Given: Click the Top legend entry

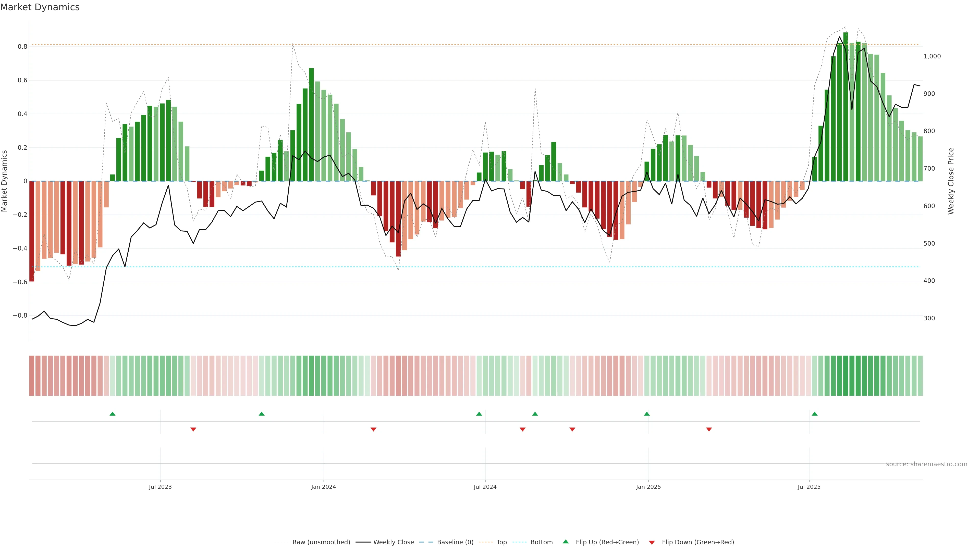Looking at the screenshot, I should [x=501, y=542].
